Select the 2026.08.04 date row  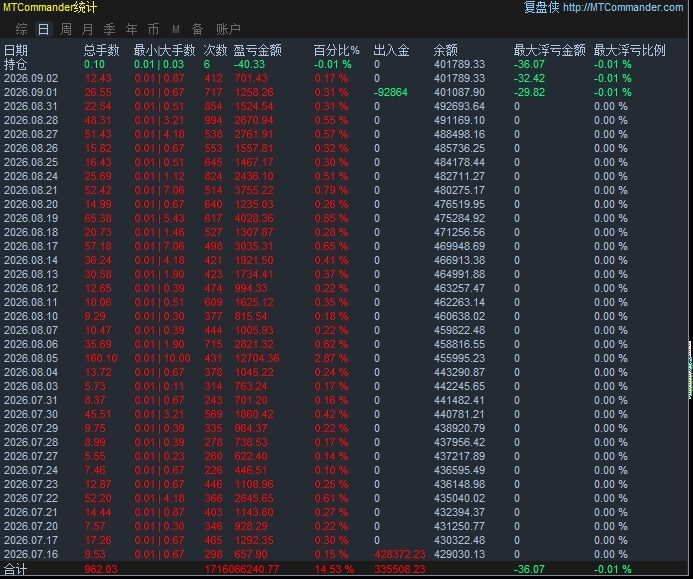[31, 372]
